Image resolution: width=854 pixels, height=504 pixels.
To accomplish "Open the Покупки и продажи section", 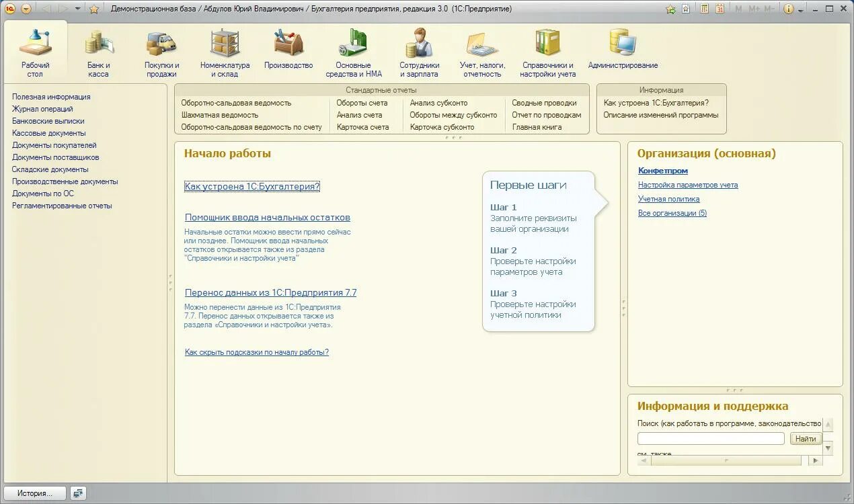I will click(x=161, y=52).
